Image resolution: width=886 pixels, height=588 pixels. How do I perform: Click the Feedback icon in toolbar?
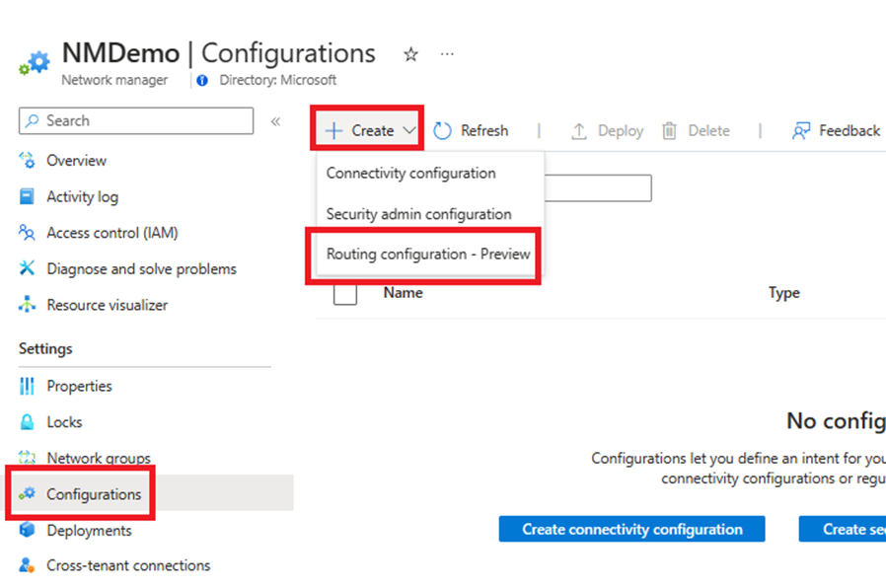(x=800, y=130)
